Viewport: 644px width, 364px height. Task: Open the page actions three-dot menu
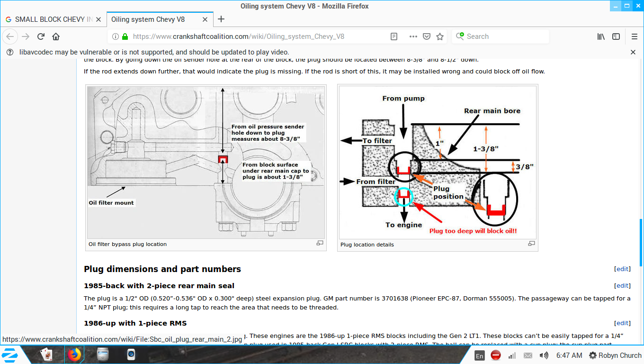coord(413,36)
